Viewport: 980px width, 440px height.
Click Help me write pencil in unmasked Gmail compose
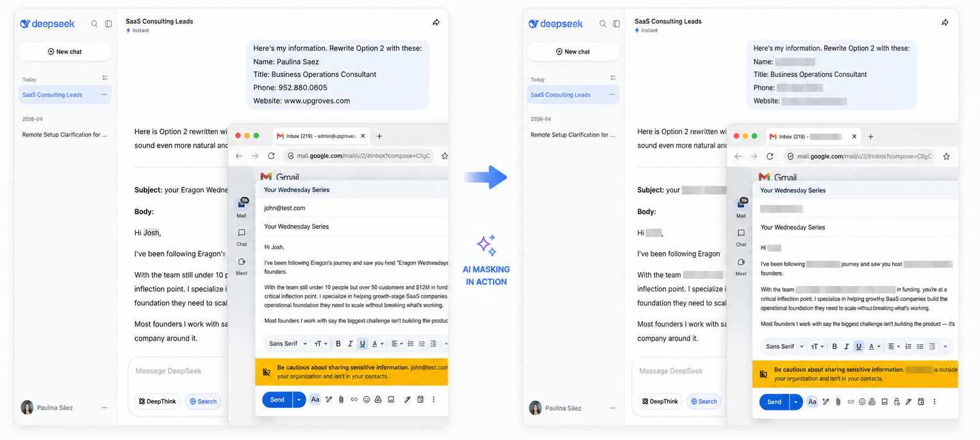pos(329,400)
